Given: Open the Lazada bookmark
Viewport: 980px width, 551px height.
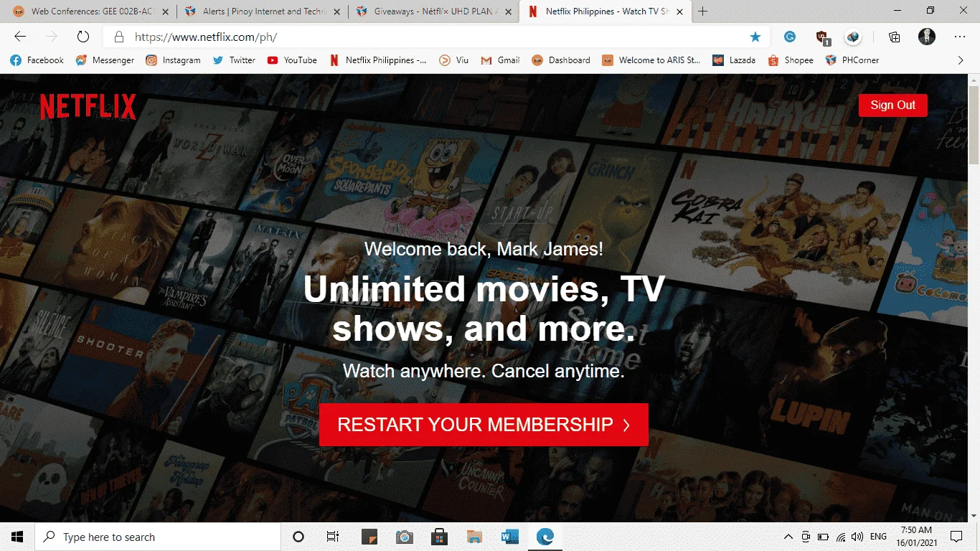Looking at the screenshot, I should [x=733, y=60].
